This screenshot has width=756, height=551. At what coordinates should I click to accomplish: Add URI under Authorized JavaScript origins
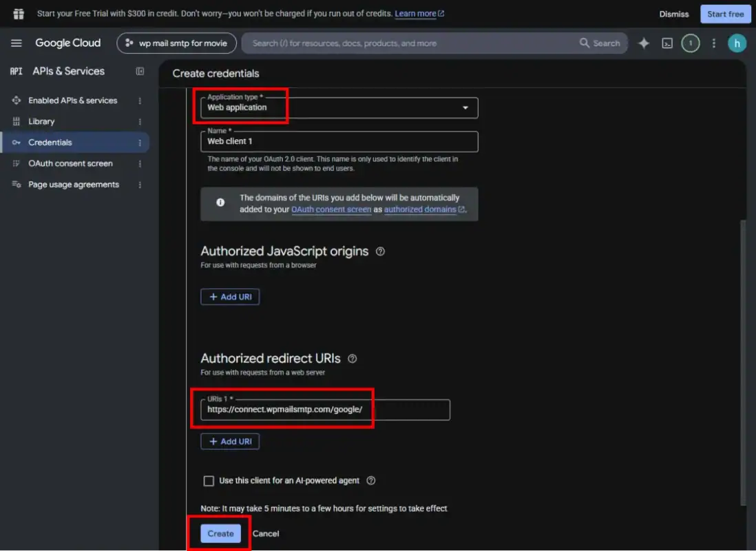pos(230,297)
